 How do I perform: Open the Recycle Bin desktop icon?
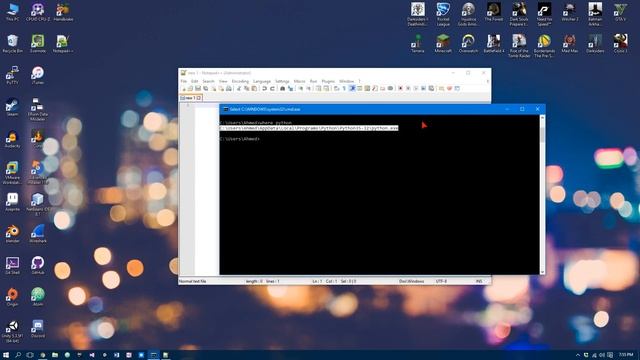click(12, 44)
